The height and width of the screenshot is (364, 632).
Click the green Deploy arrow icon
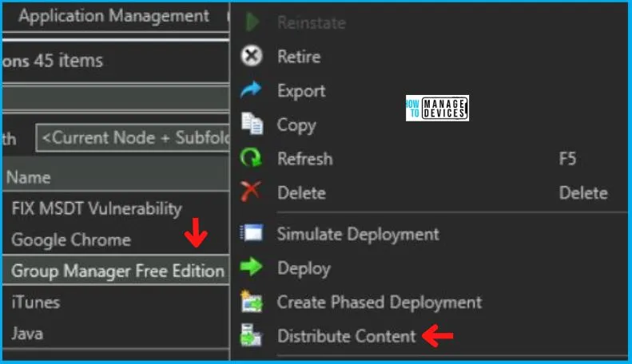click(252, 268)
